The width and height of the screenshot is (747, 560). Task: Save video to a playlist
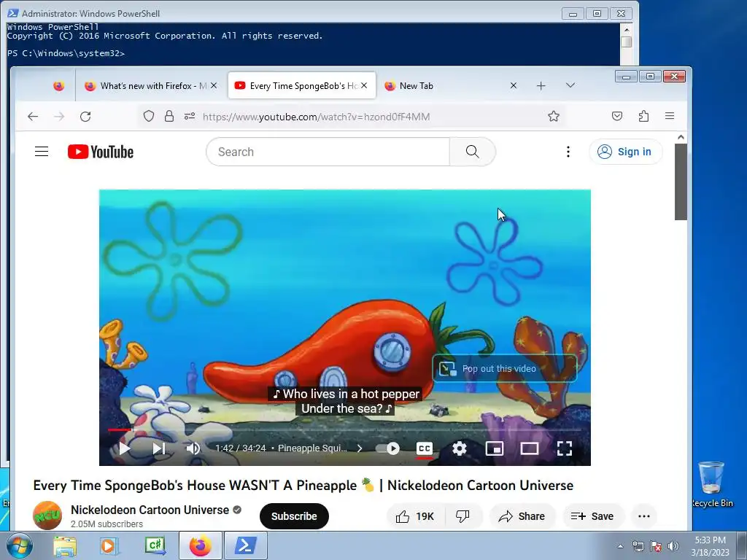[592, 516]
